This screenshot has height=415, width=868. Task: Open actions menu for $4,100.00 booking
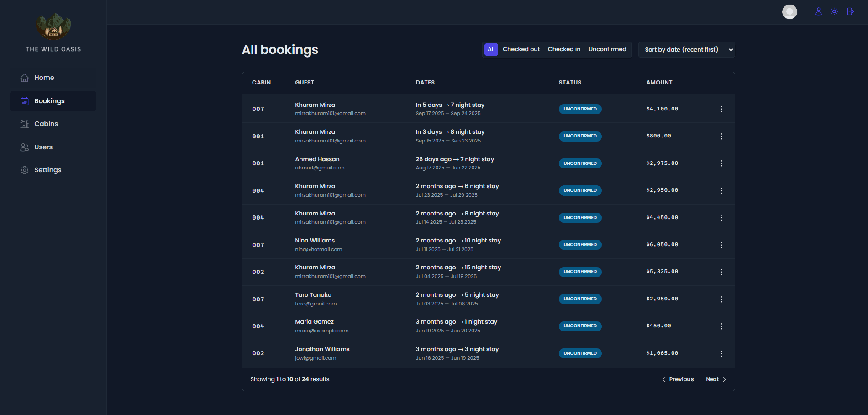click(x=721, y=109)
